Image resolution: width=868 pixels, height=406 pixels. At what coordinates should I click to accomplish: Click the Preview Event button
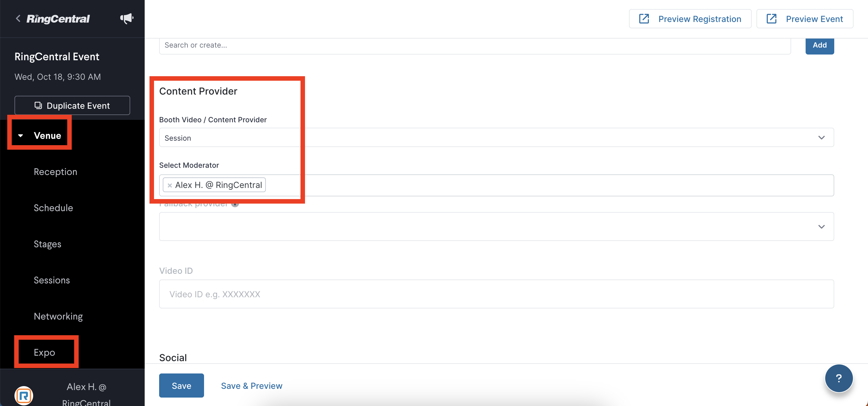tap(805, 19)
